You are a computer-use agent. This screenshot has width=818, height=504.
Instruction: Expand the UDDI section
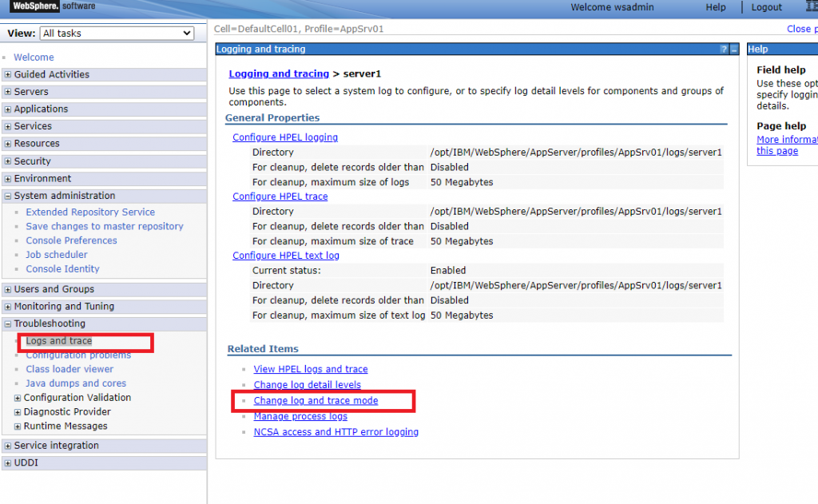pyautogui.click(x=8, y=463)
